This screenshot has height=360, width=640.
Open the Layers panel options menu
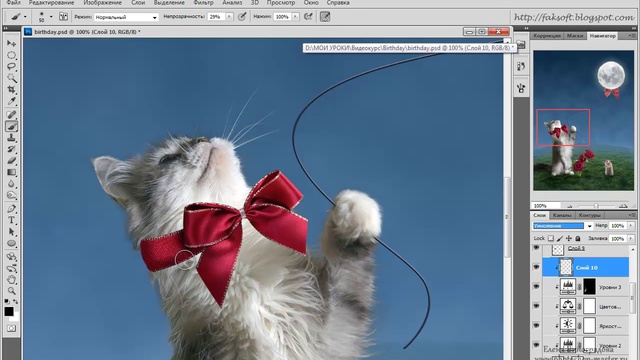(x=632, y=215)
